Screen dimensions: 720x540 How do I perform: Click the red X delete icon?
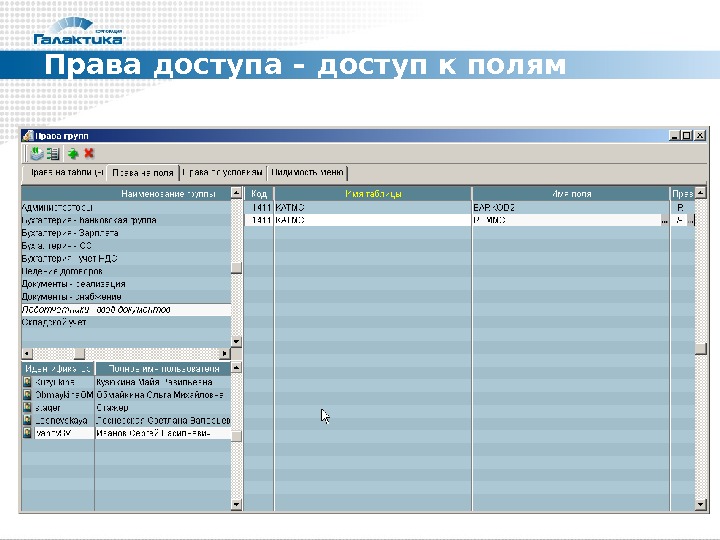pyautogui.click(x=89, y=153)
